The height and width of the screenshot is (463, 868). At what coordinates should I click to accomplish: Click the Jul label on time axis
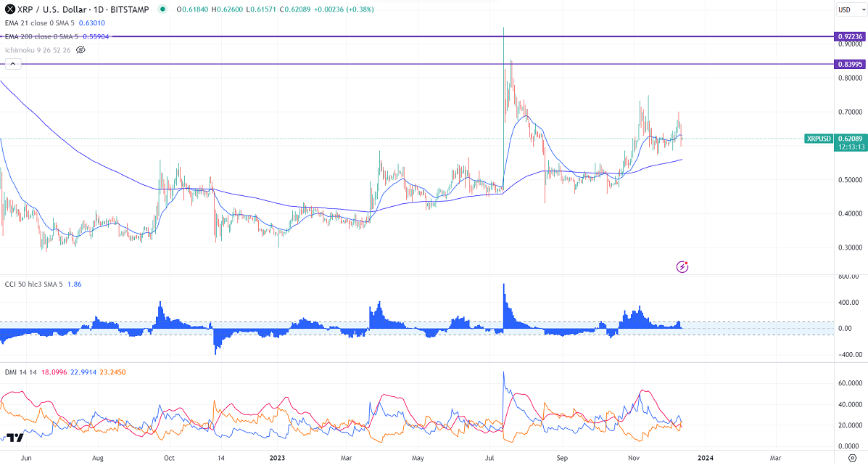tap(489, 458)
